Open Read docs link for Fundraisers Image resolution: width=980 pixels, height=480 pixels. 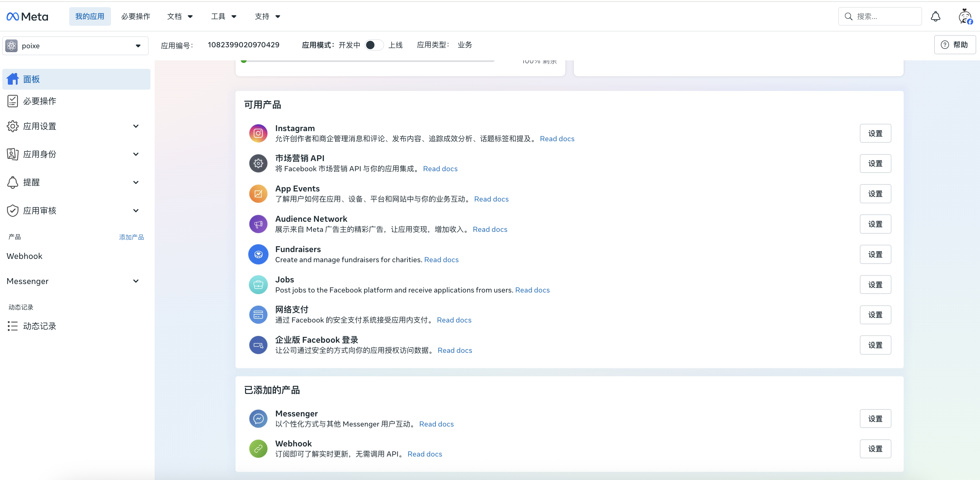click(x=441, y=259)
